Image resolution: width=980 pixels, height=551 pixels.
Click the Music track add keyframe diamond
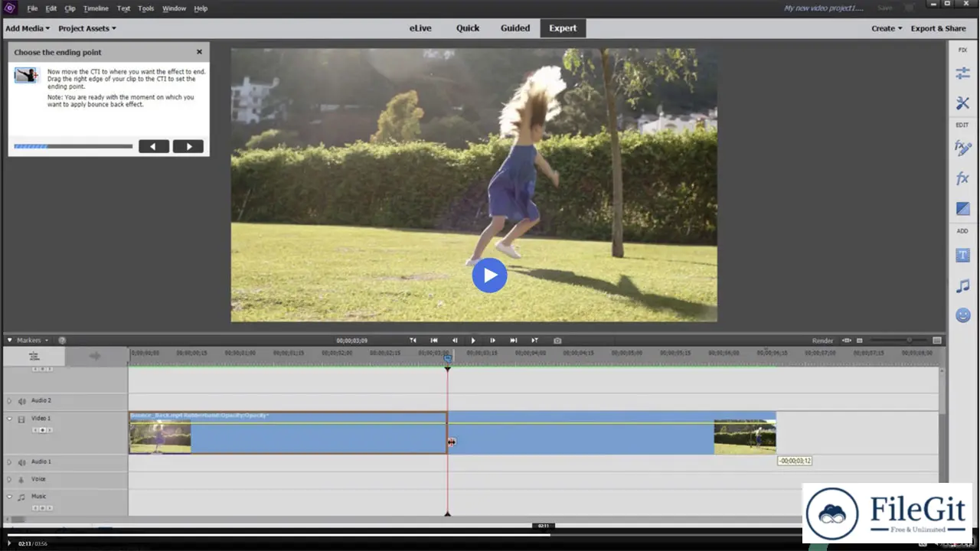[x=42, y=508]
